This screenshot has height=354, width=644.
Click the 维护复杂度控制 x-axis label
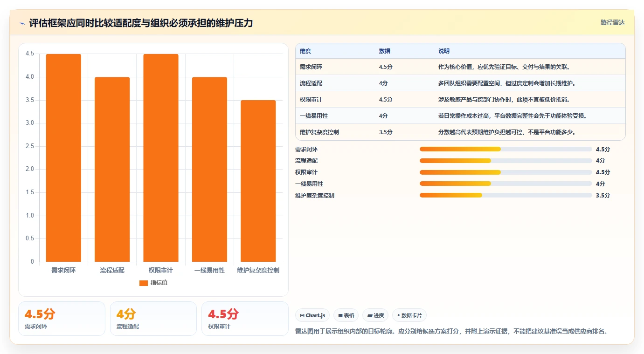tap(258, 271)
